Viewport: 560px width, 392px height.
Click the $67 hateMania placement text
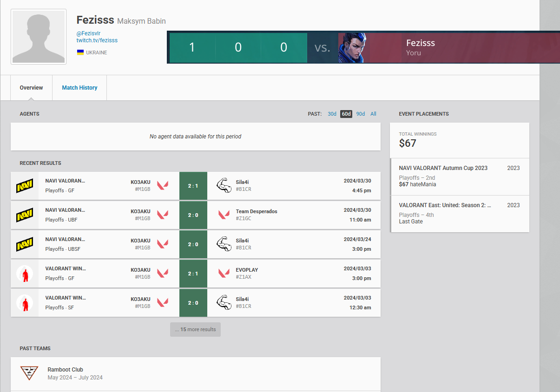point(417,184)
